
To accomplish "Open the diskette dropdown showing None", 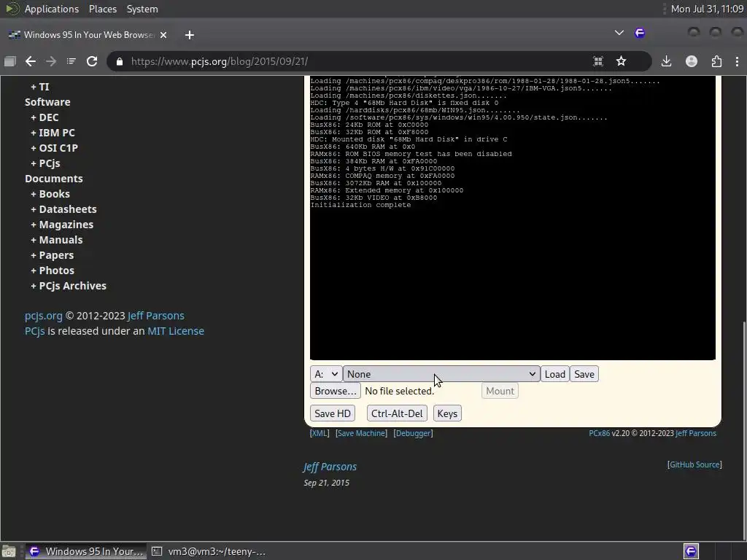I will point(441,374).
